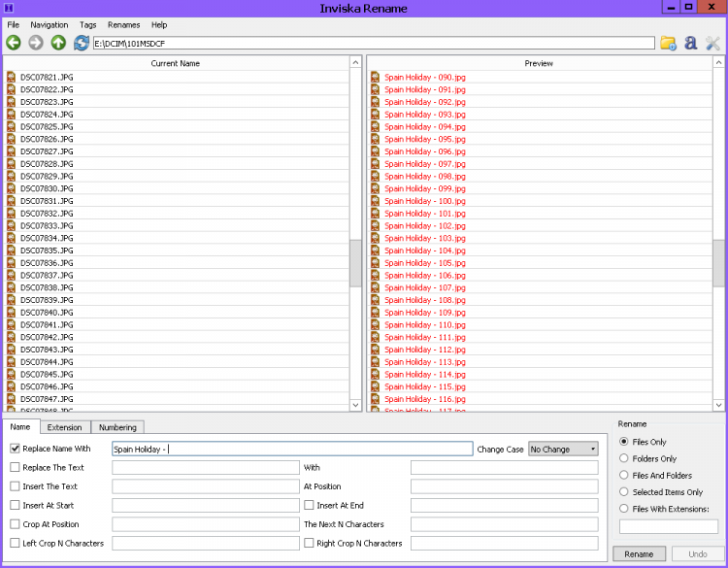
Task: Click the Current Name list scrollbar thumb
Action: pyautogui.click(x=355, y=263)
